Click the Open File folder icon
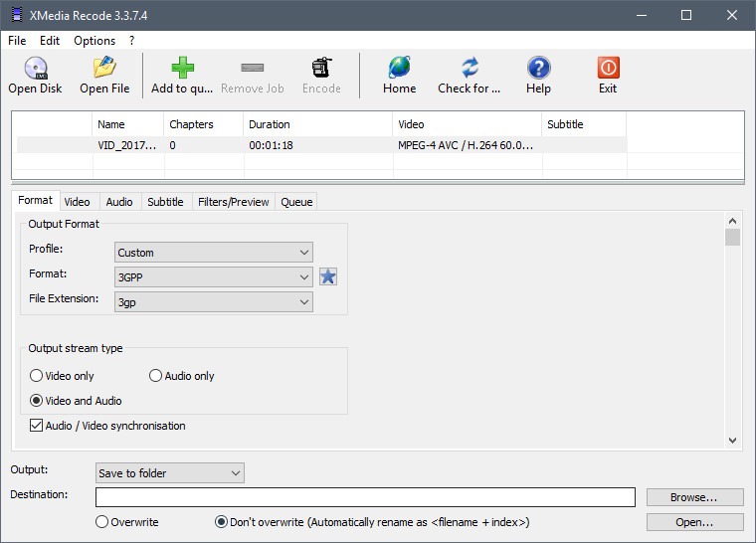Screen dimensions: 756x543 (104, 69)
